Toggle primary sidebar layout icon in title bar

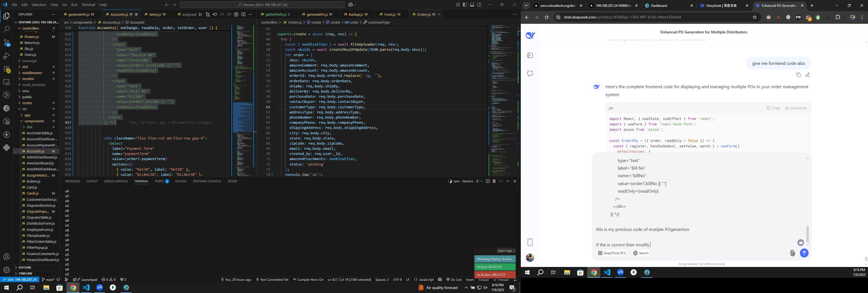click(x=465, y=5)
